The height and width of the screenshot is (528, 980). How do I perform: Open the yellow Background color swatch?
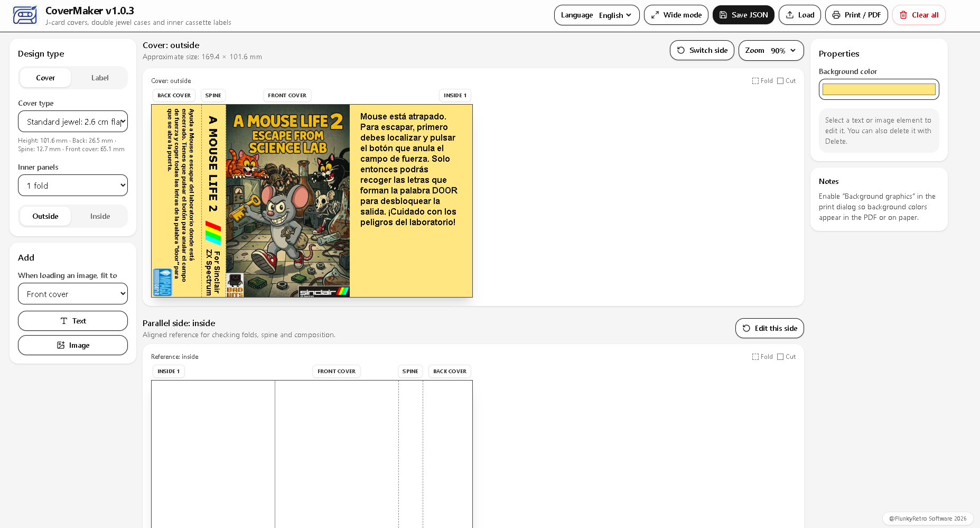[879, 89]
